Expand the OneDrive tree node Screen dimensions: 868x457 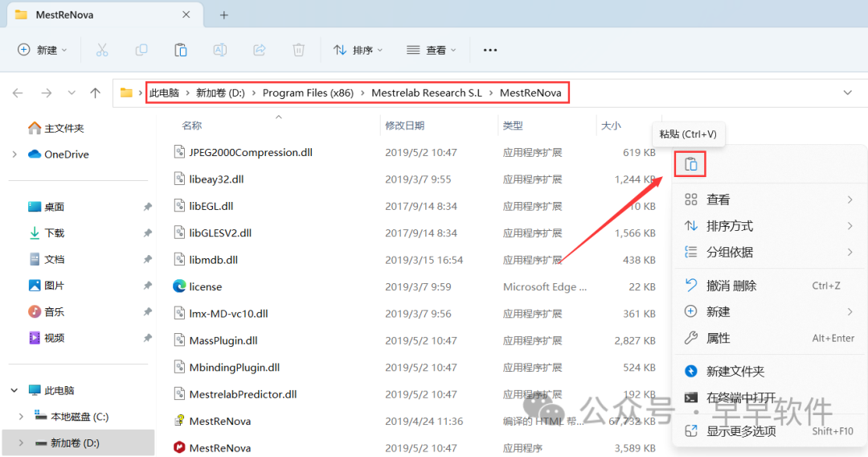[14, 154]
